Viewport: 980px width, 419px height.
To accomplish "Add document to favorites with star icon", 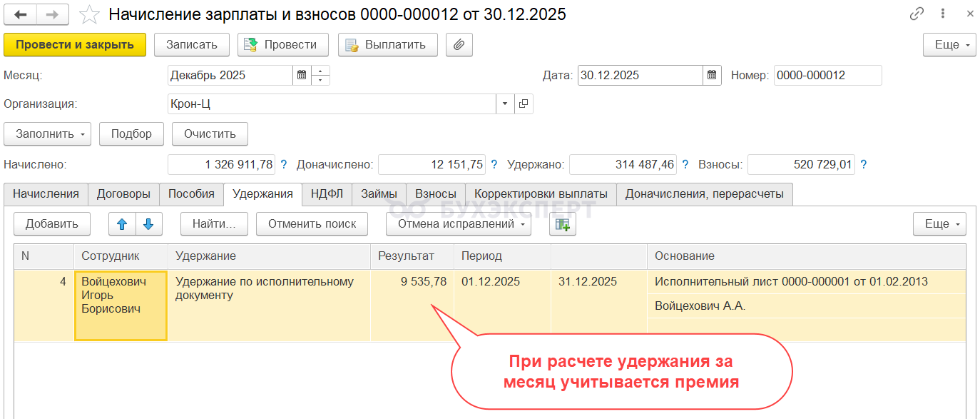I will click(89, 14).
